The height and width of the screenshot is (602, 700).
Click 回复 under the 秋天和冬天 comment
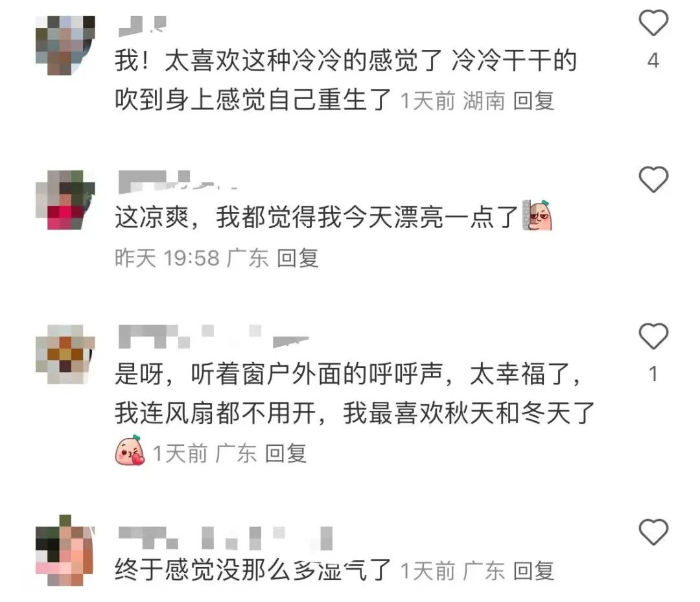coord(286,454)
